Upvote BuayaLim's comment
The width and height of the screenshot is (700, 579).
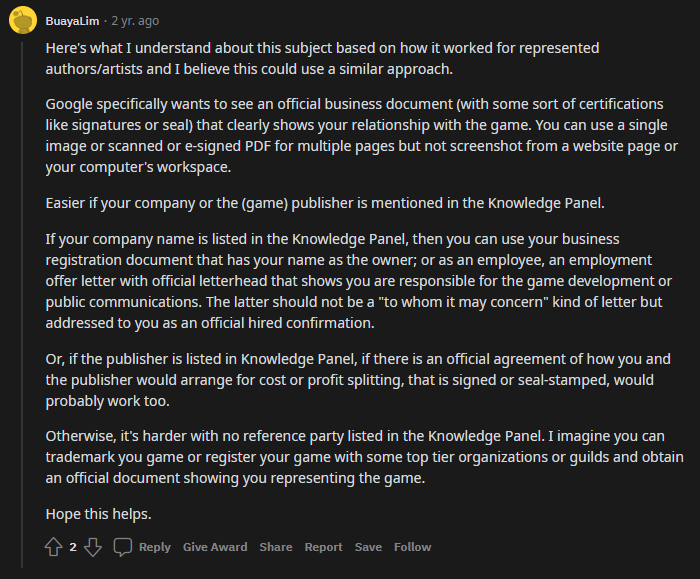click(54, 547)
